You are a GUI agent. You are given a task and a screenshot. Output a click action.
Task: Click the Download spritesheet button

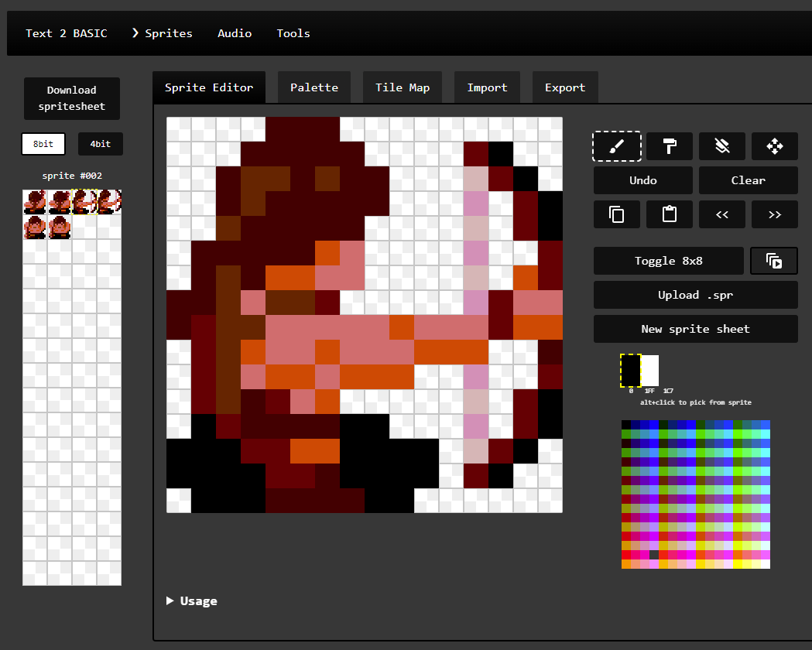[x=72, y=98]
